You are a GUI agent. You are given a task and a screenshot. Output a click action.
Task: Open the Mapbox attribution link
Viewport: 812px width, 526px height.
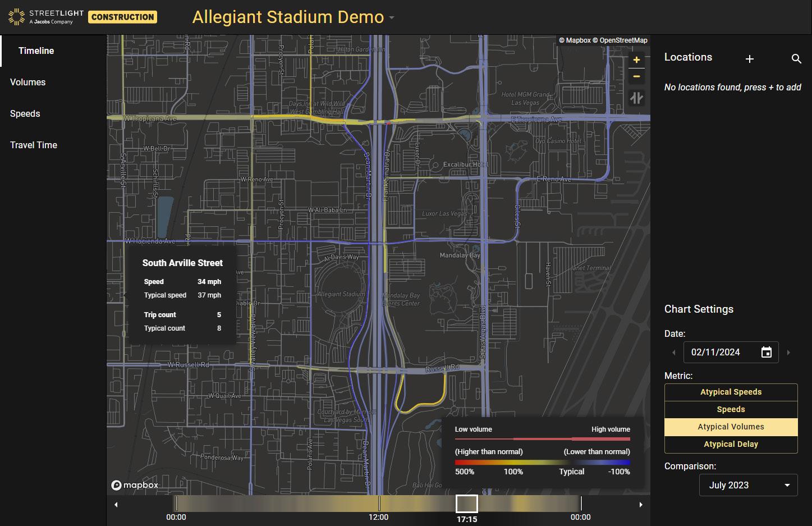[575, 40]
